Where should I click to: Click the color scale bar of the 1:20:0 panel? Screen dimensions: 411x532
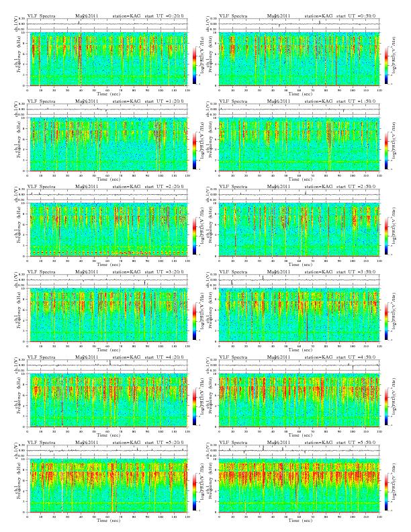tap(194, 150)
